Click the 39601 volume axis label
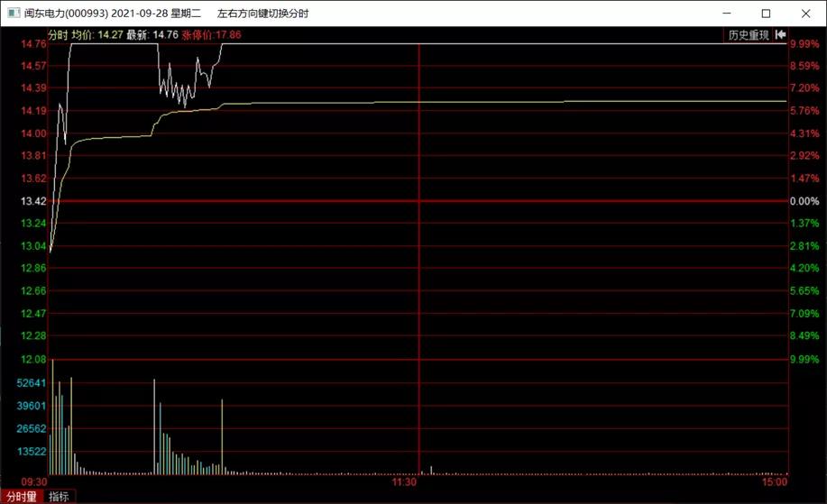Image resolution: width=827 pixels, height=504 pixels. 32,406
